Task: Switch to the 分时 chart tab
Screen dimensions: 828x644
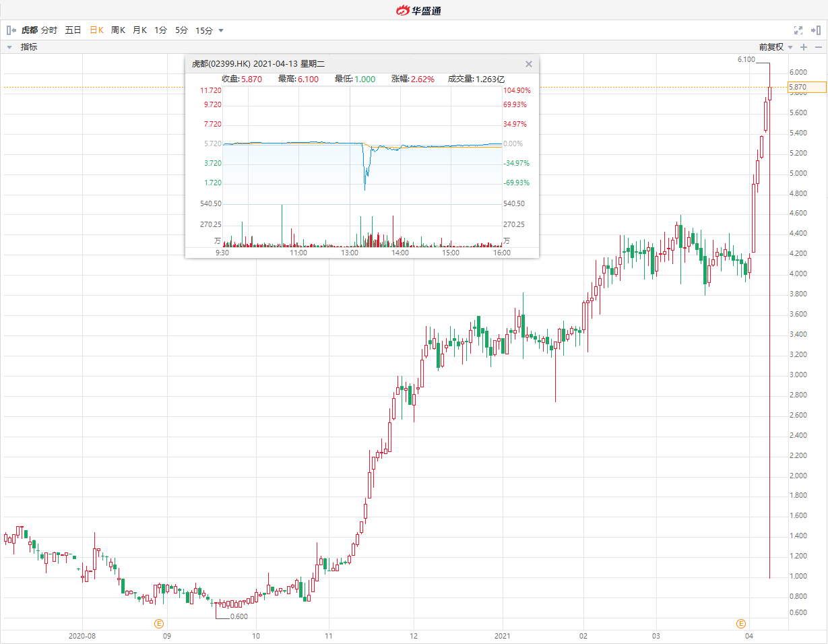Action: [49, 30]
